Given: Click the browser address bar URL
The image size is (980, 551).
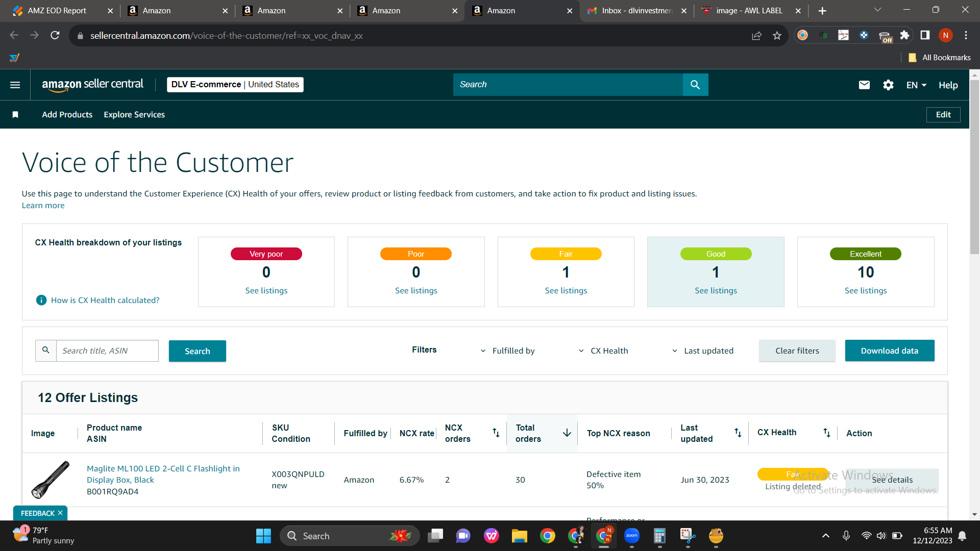Looking at the screenshot, I should [226, 36].
